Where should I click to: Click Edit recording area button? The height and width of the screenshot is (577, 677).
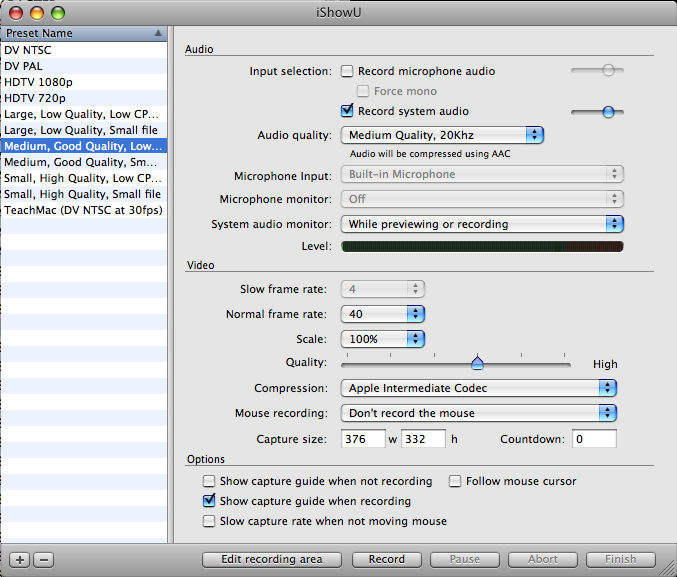click(x=272, y=559)
